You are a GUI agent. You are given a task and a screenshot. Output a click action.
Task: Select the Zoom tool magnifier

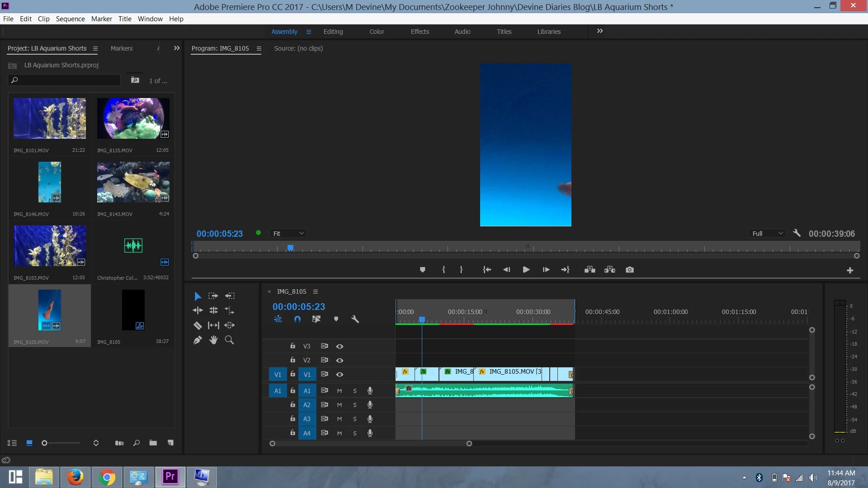coord(229,340)
